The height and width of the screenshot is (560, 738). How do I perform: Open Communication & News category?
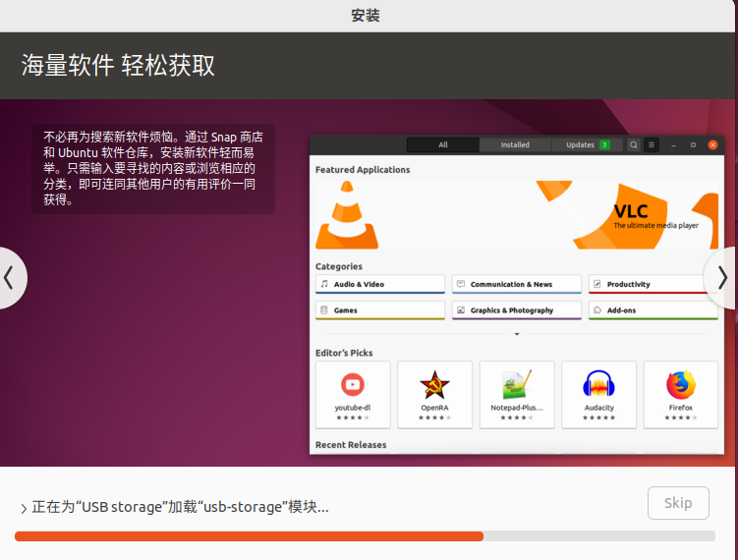(x=517, y=284)
